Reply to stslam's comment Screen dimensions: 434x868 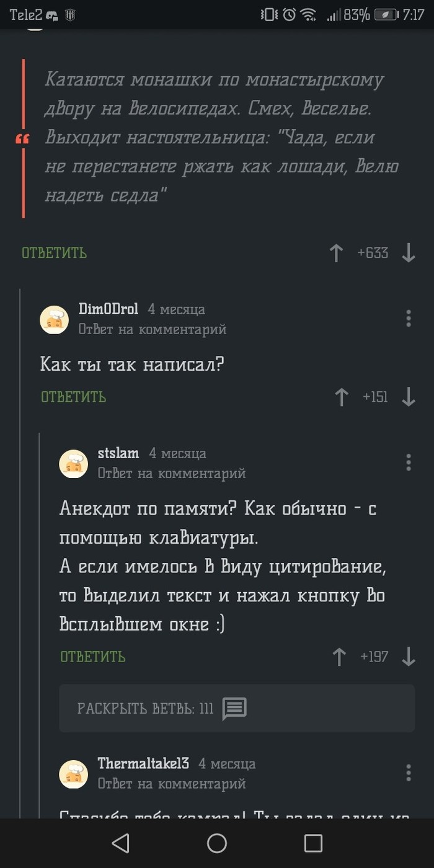click(92, 657)
